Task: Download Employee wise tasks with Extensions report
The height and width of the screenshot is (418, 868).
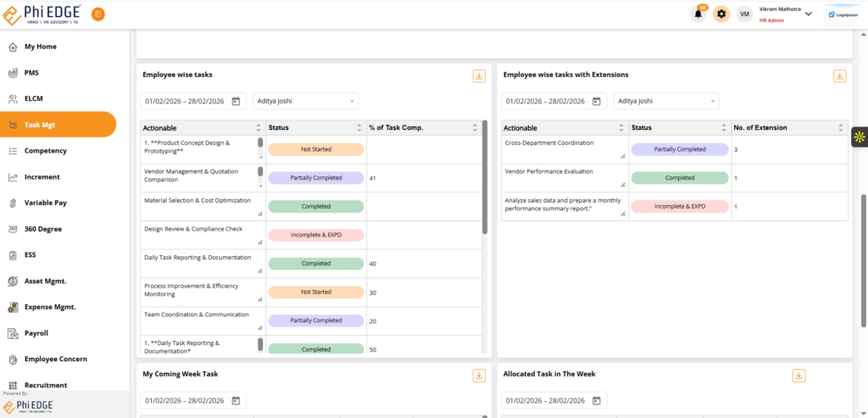Action: [840, 76]
